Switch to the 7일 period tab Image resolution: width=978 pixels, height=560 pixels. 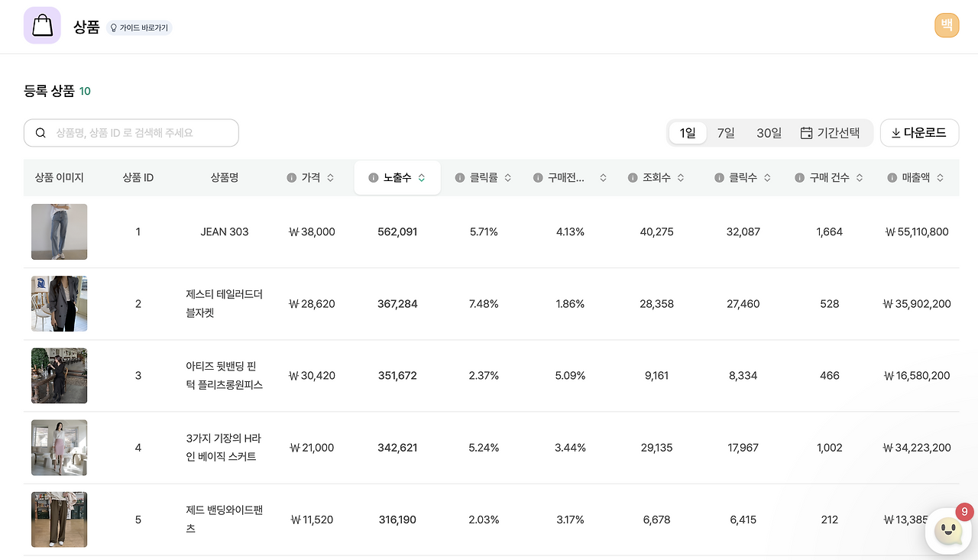[x=724, y=132]
